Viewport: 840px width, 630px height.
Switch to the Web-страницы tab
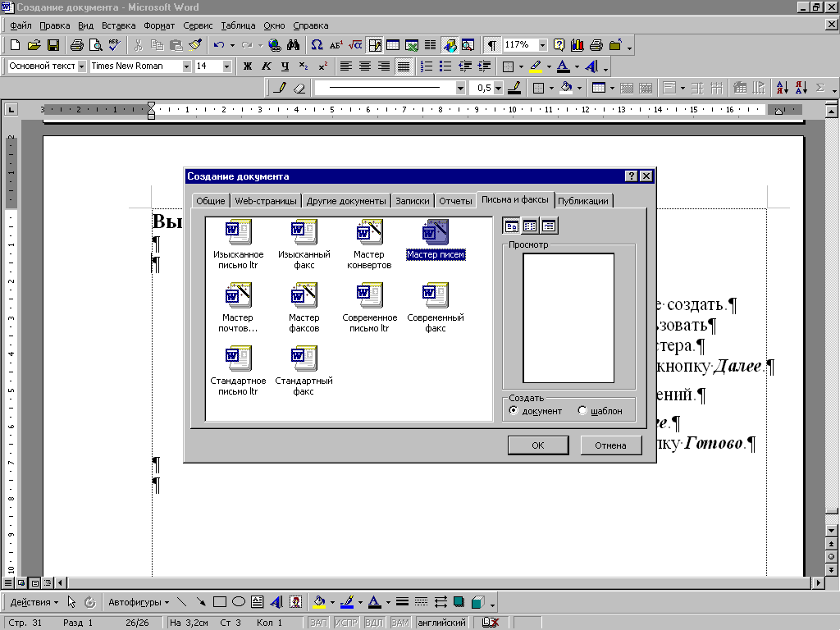click(x=266, y=201)
